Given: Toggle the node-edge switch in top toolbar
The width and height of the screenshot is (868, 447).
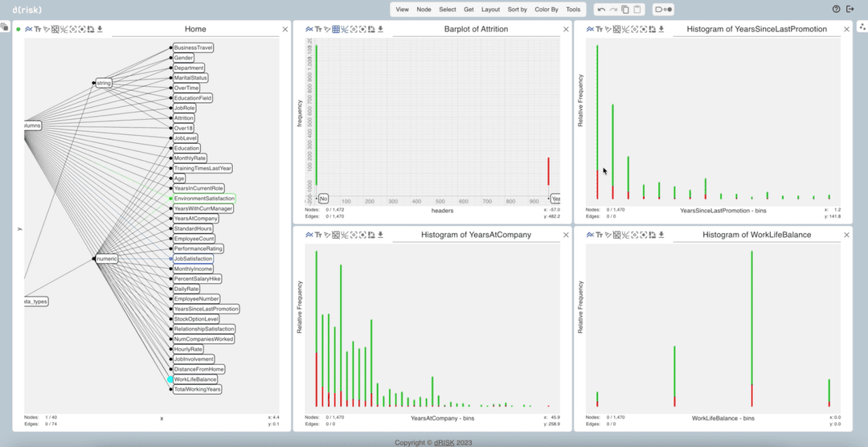Looking at the screenshot, I should [664, 10].
